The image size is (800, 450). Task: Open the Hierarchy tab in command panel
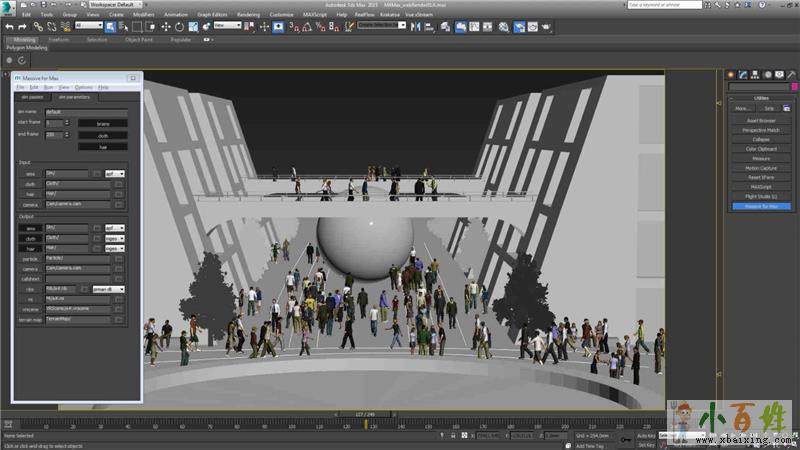[x=753, y=75]
